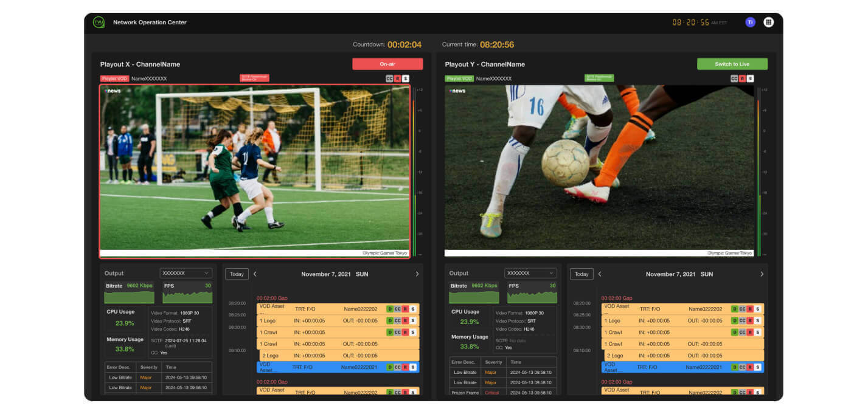Click the CC badge on VOD Asset Name0222202 row
The height and width of the screenshot is (414, 868).
(397, 308)
